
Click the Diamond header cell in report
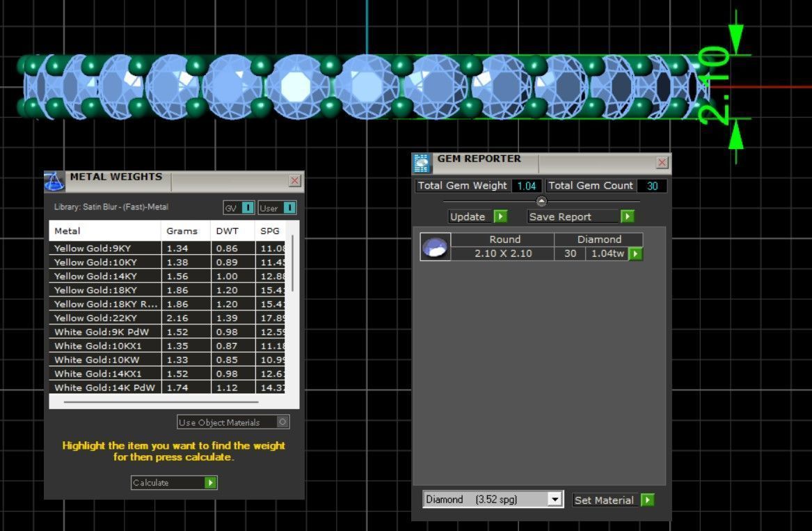click(x=599, y=239)
